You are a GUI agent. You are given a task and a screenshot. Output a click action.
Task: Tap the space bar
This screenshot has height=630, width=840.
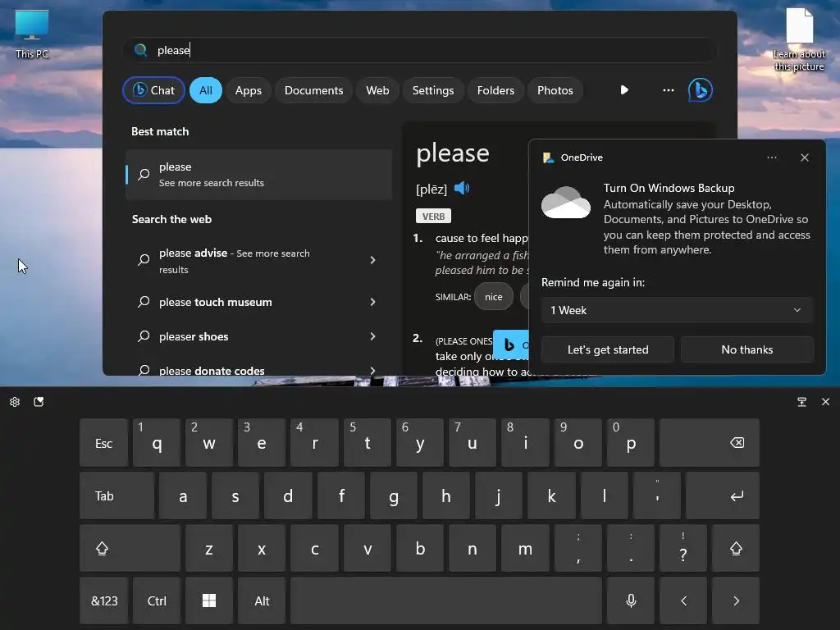[446, 600]
